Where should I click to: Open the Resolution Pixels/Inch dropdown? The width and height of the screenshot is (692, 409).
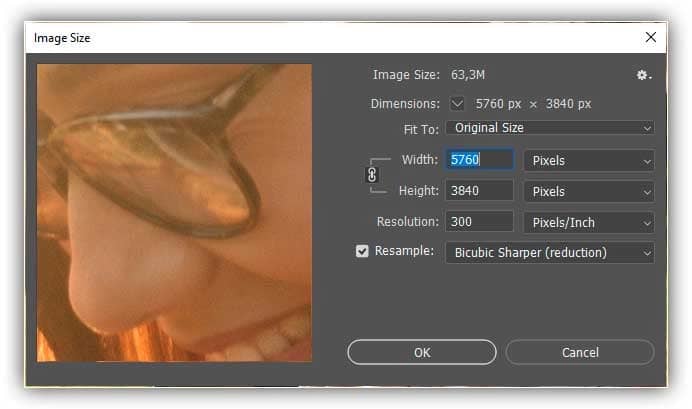[x=589, y=223]
